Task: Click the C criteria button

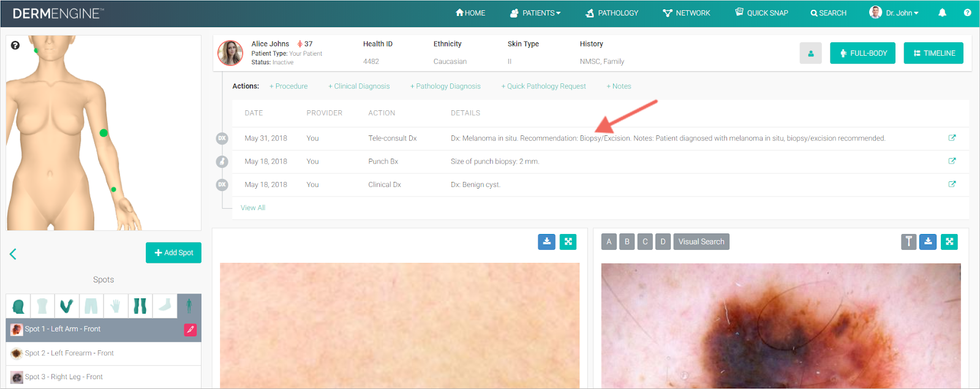Action: [645, 241]
